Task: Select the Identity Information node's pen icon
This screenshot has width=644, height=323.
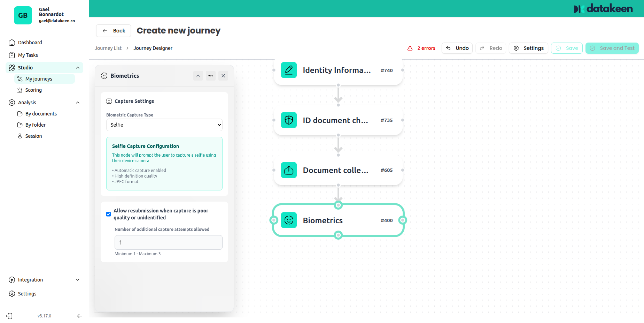Action: click(x=289, y=70)
